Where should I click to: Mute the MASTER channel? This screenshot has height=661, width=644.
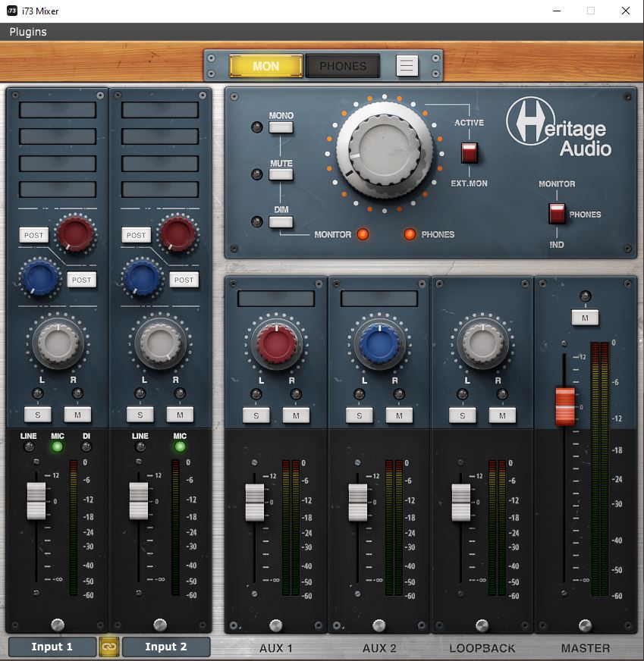(585, 318)
